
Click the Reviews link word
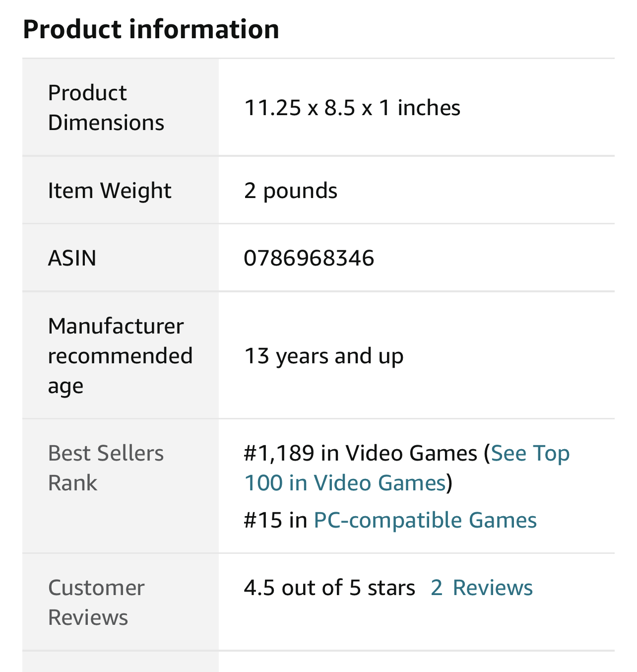coord(493,588)
